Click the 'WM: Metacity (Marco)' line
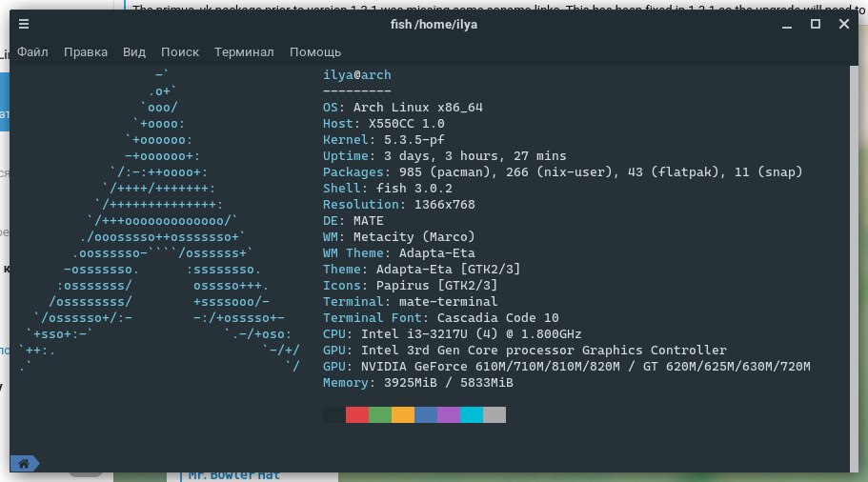This screenshot has height=482, width=868. 399,237
